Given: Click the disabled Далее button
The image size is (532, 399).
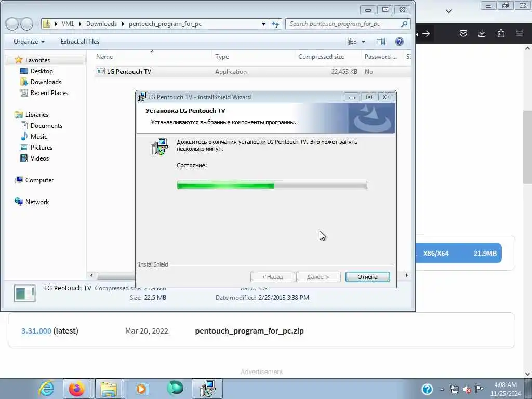Looking at the screenshot, I should coord(318,277).
